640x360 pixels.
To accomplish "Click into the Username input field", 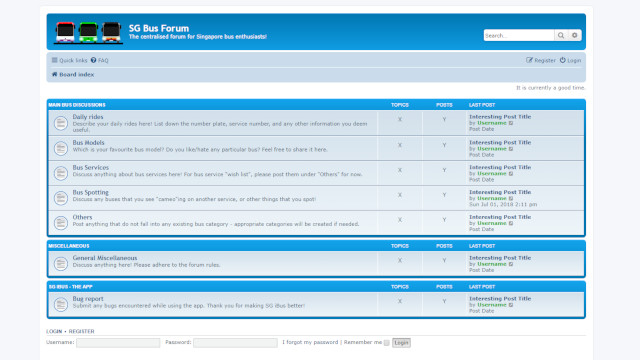I will point(118,343).
